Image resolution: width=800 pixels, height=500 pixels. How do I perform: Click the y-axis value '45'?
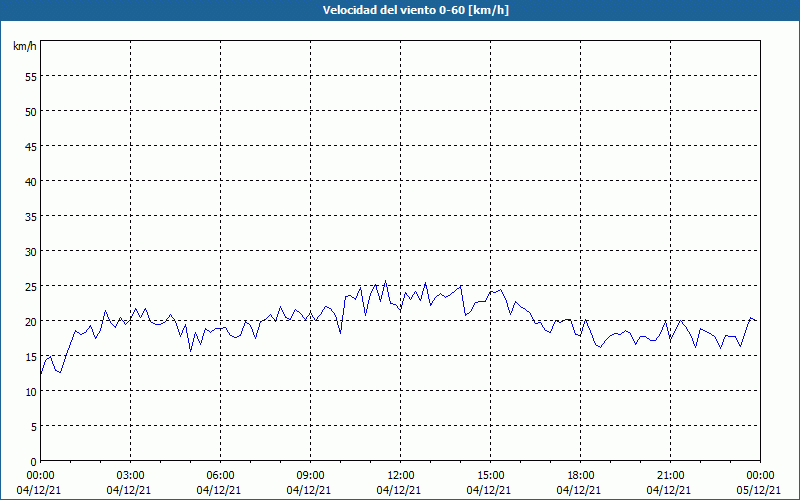(31, 146)
